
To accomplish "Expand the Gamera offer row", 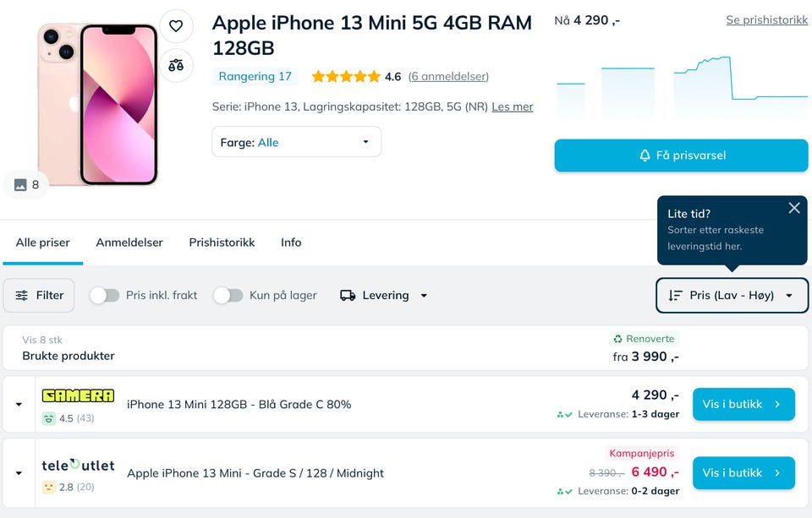I will pos(19,405).
